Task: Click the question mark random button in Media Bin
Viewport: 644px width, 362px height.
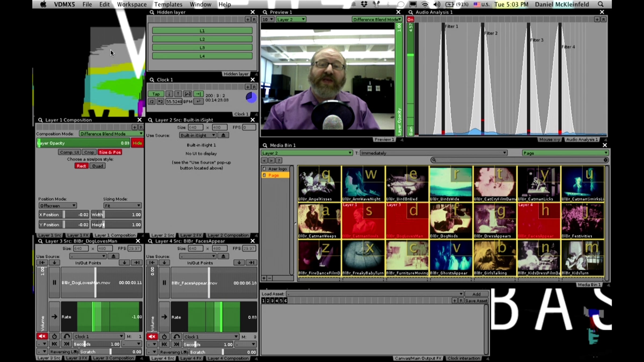Action: [279, 160]
